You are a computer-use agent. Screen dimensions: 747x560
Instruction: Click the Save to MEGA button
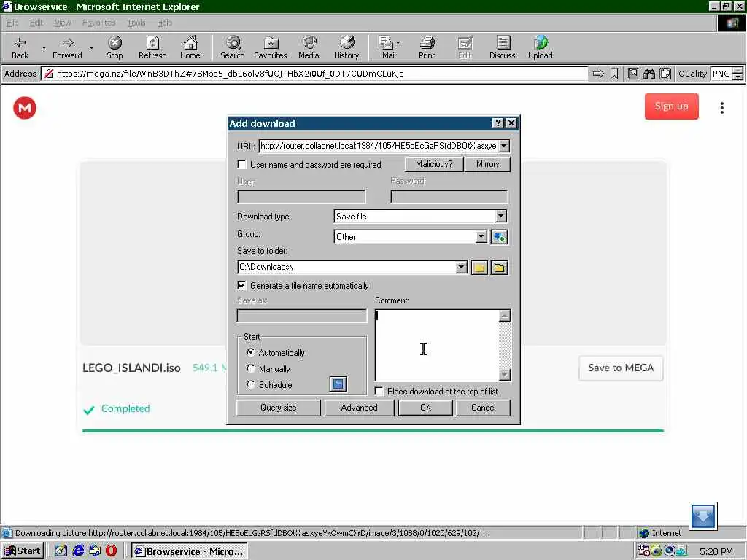[x=621, y=367]
